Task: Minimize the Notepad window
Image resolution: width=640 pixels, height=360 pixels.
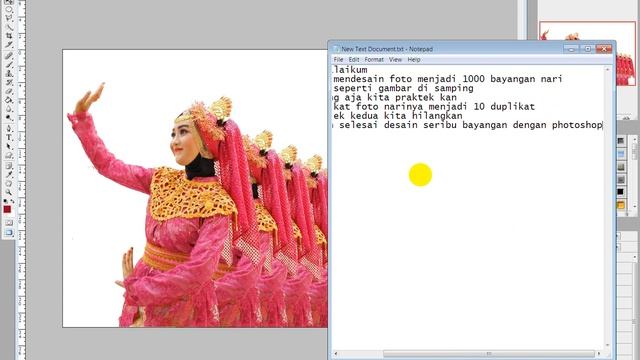Action: 571,49
